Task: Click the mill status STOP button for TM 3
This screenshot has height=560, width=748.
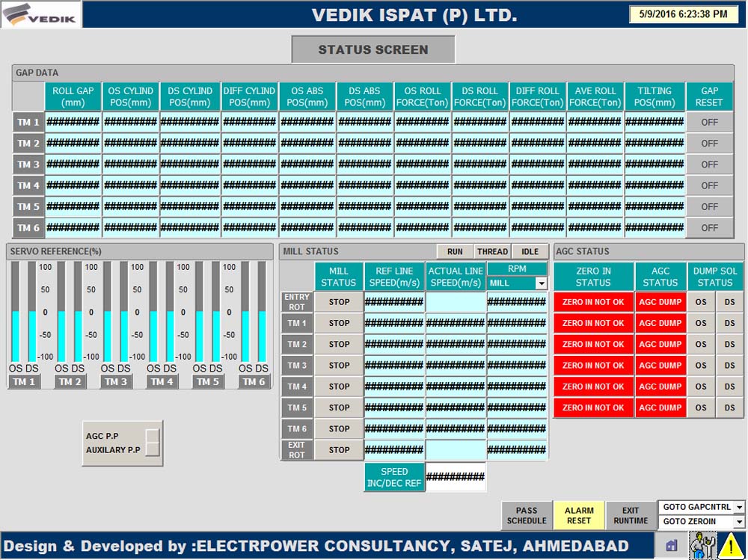Action: (x=339, y=366)
